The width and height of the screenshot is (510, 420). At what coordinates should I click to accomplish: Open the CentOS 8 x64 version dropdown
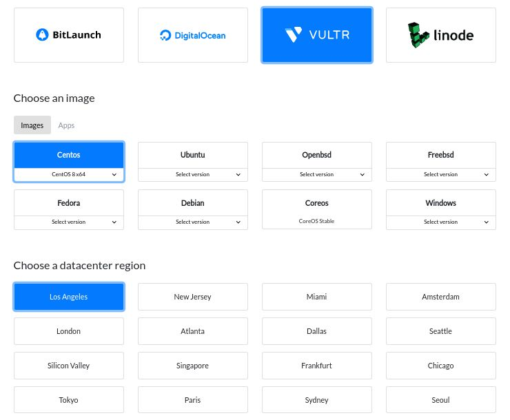point(69,175)
